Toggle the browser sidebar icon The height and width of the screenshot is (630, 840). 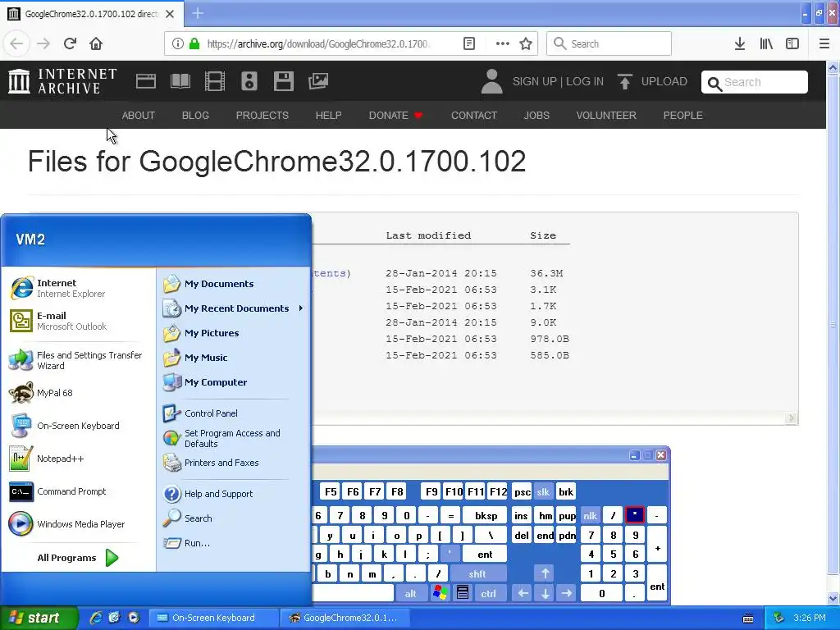pyautogui.click(x=792, y=43)
